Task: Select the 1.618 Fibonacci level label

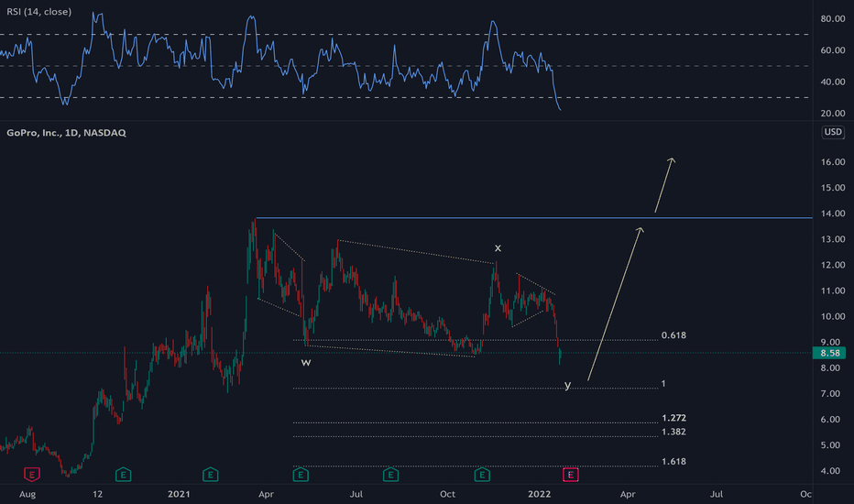Action: point(673,462)
